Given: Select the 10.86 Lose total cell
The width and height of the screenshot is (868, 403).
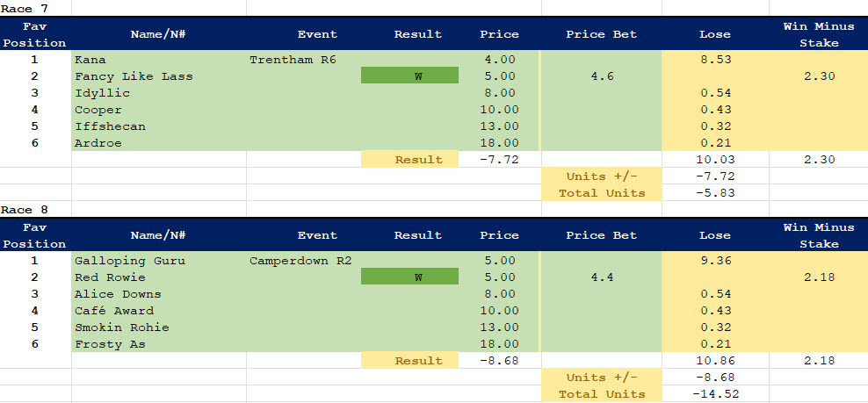Looking at the screenshot, I should tap(714, 361).
